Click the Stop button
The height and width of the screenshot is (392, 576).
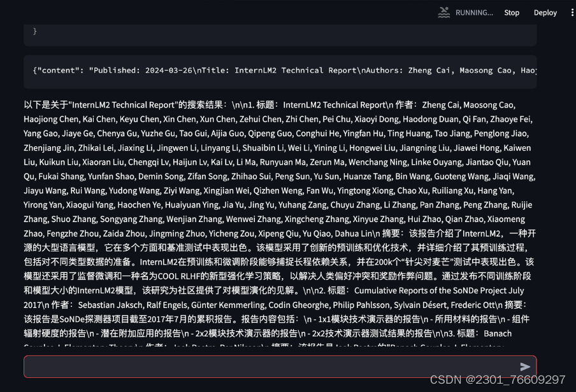click(x=512, y=13)
